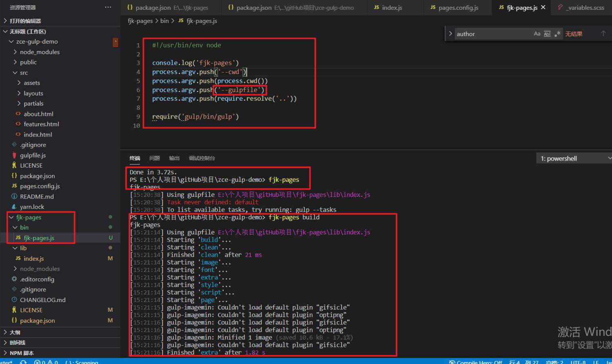Open gulpfile.js in the explorer
Image resolution: width=612 pixels, height=364 pixels.
33,155
